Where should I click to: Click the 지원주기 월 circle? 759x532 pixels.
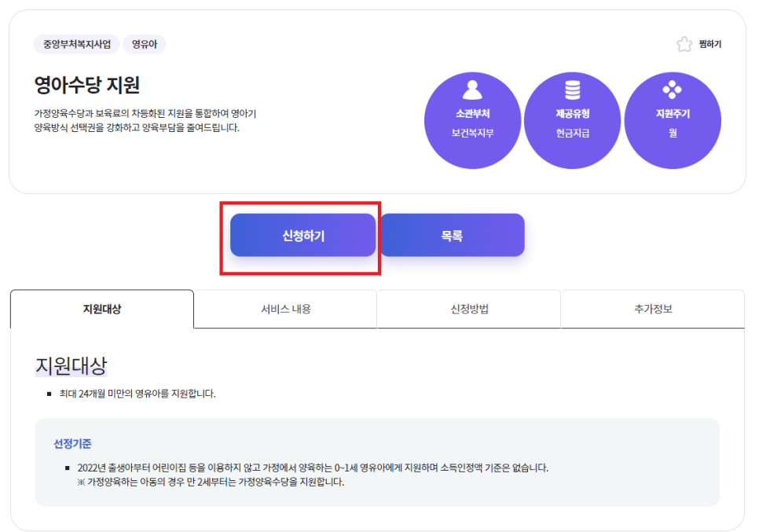pyautogui.click(x=673, y=116)
